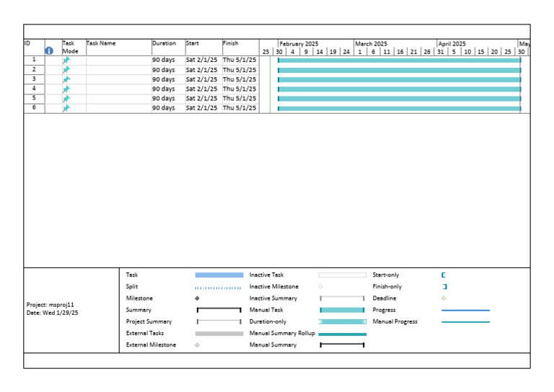
Task: Click the Date: Wed 1/29/25 footer text
Action: (52, 313)
